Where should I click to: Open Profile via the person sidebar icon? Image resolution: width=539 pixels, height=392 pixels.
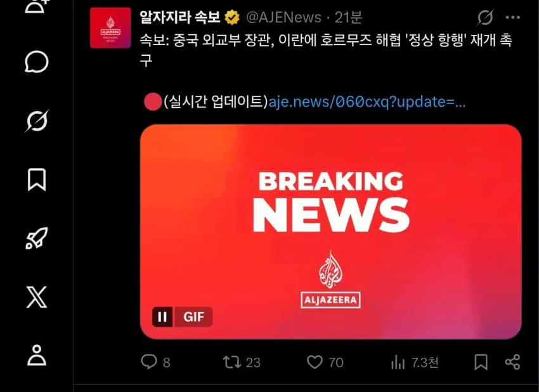pos(36,355)
